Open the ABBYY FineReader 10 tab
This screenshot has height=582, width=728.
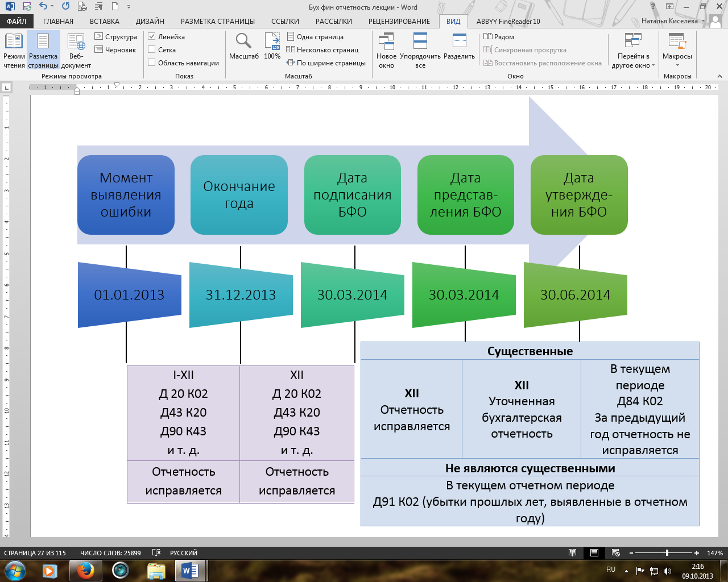click(508, 21)
